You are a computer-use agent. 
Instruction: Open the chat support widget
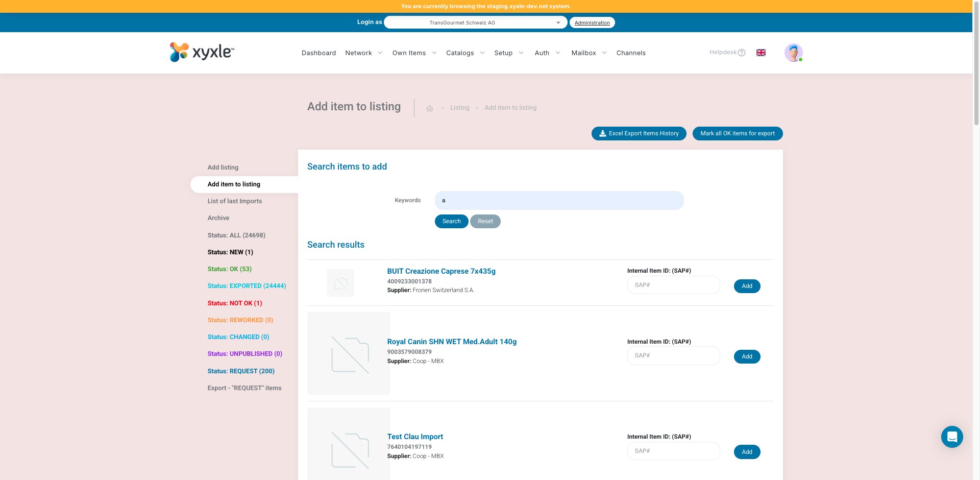pyautogui.click(x=951, y=437)
